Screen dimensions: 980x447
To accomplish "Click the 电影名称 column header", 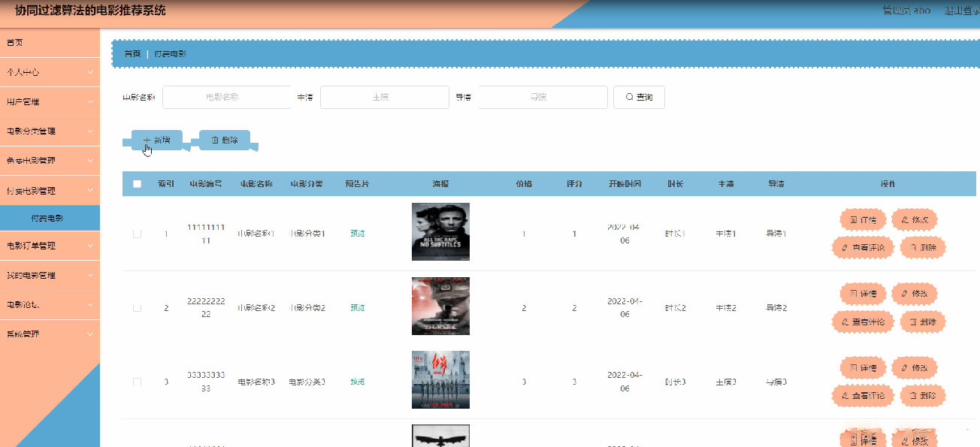I will click(256, 184).
